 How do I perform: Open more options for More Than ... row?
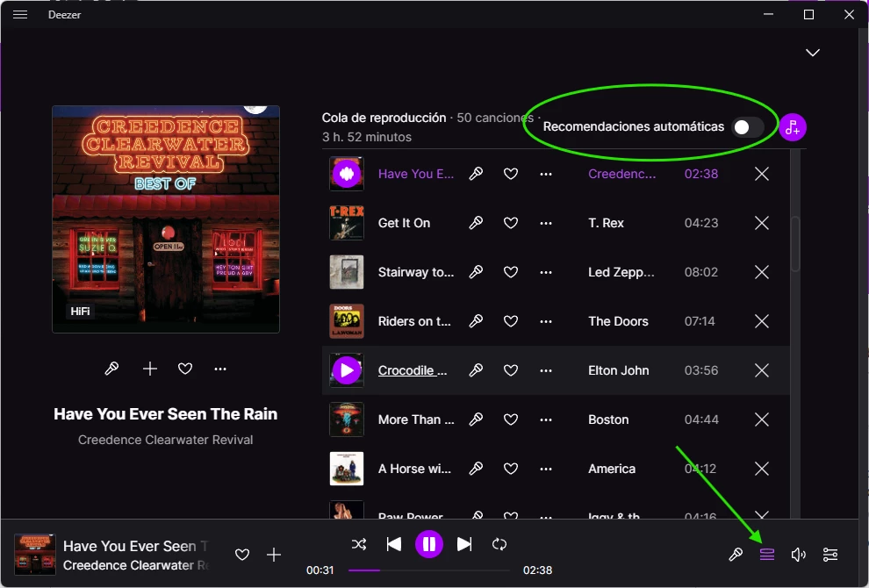(x=546, y=419)
